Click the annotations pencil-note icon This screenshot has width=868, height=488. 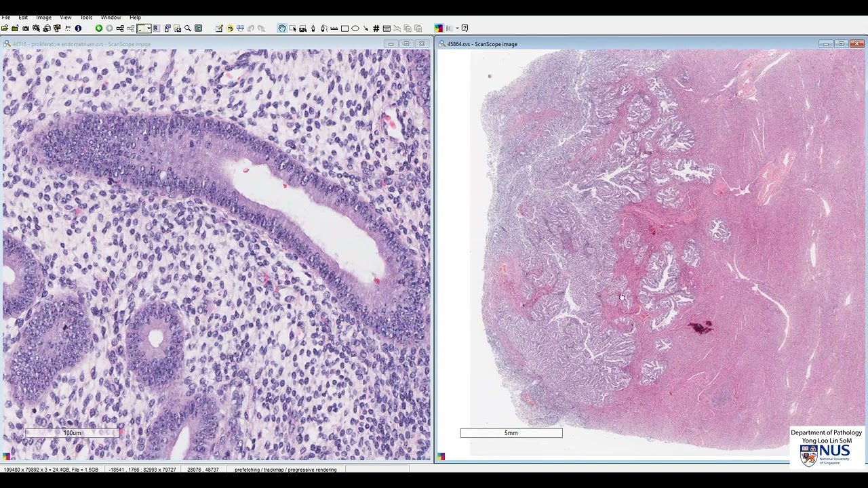219,28
